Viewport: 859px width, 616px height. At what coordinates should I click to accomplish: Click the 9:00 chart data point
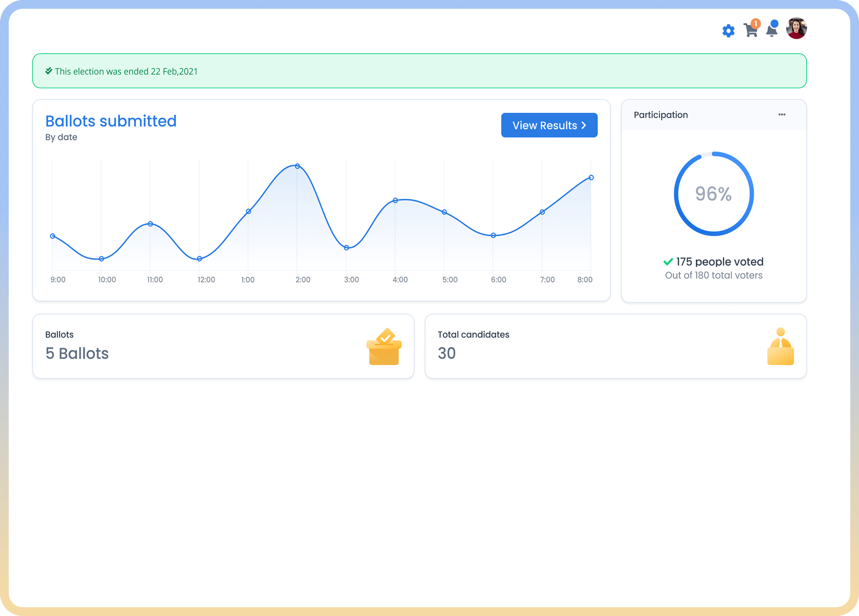[x=53, y=236]
